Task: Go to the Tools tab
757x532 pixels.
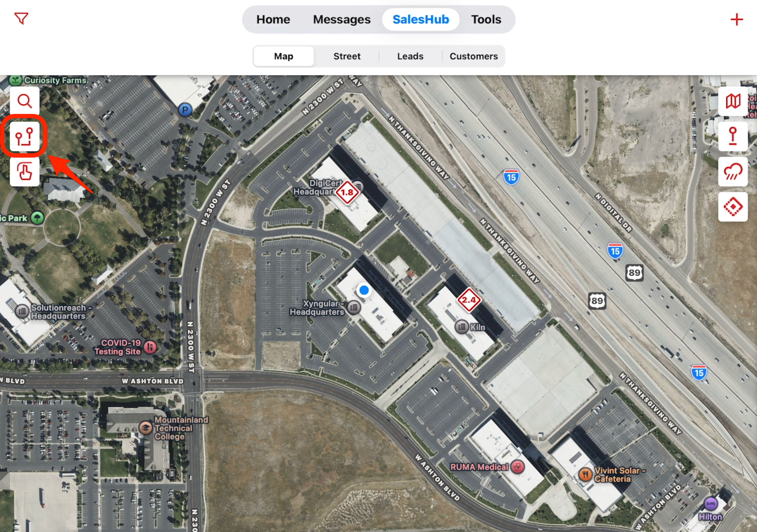Action: pyautogui.click(x=486, y=20)
